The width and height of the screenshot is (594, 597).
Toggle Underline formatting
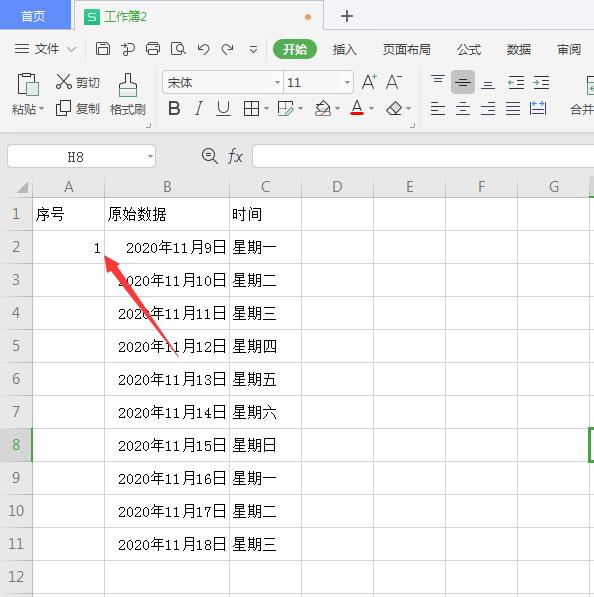[223, 109]
